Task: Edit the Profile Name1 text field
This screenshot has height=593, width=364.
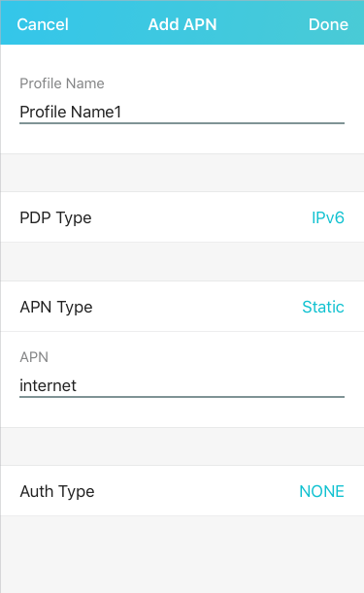Action: [x=182, y=112]
